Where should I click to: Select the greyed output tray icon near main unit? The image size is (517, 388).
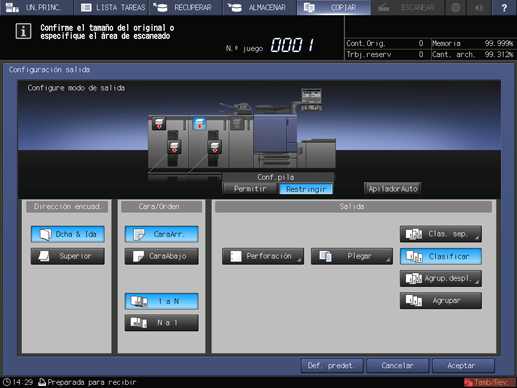coord(237,123)
